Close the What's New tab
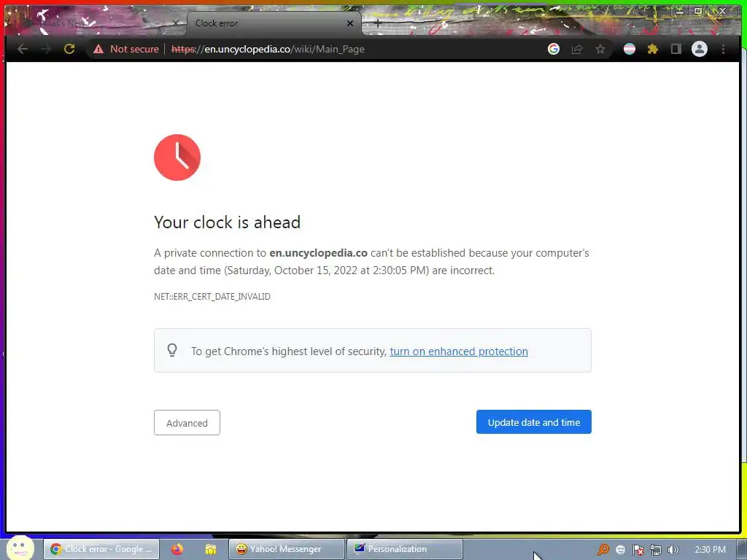 [175, 23]
